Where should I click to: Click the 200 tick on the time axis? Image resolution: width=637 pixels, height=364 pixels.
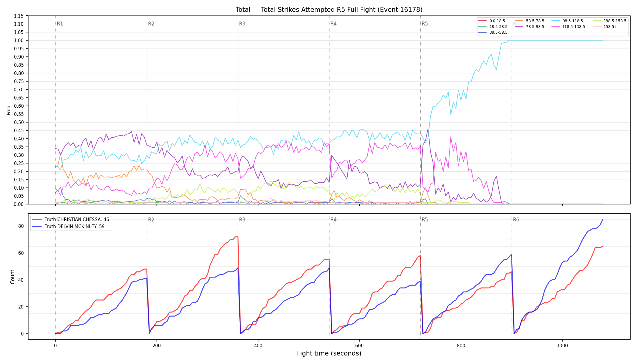157,345
